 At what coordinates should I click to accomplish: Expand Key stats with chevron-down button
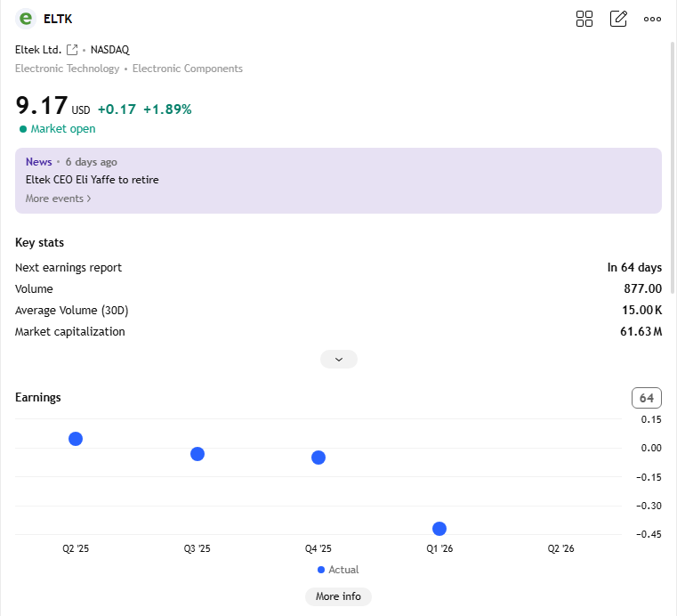click(x=338, y=360)
